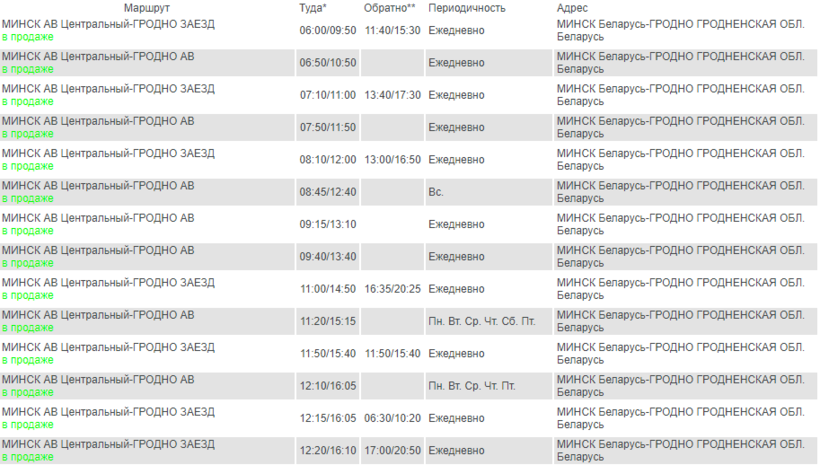Select the return time 13:00/16:50
This screenshot has width=820, height=465.
coord(392,160)
